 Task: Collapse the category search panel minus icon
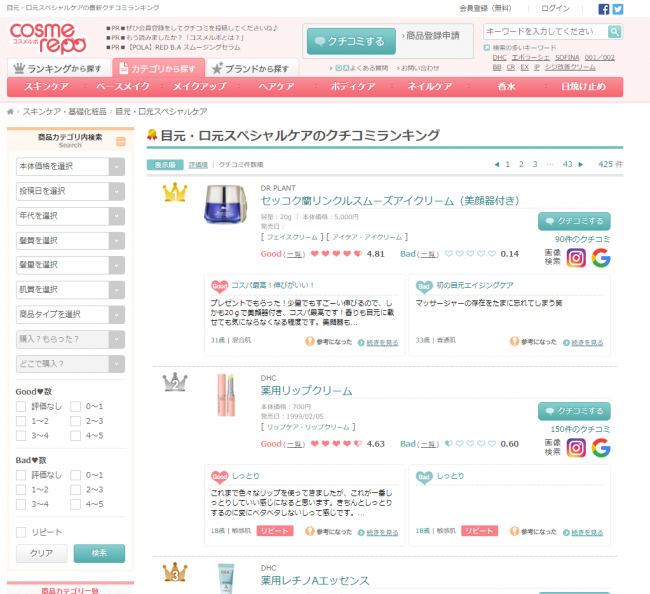121,142
